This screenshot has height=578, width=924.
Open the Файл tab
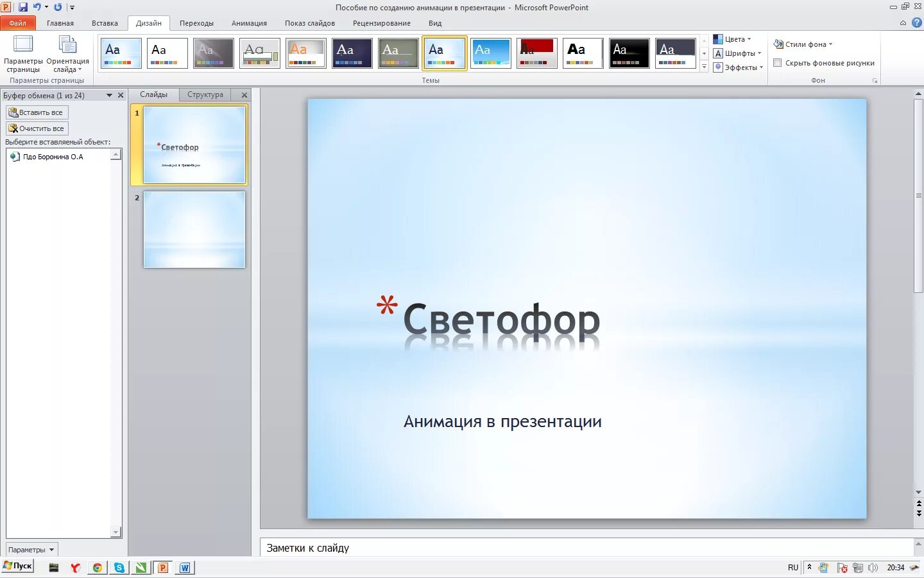pos(18,23)
